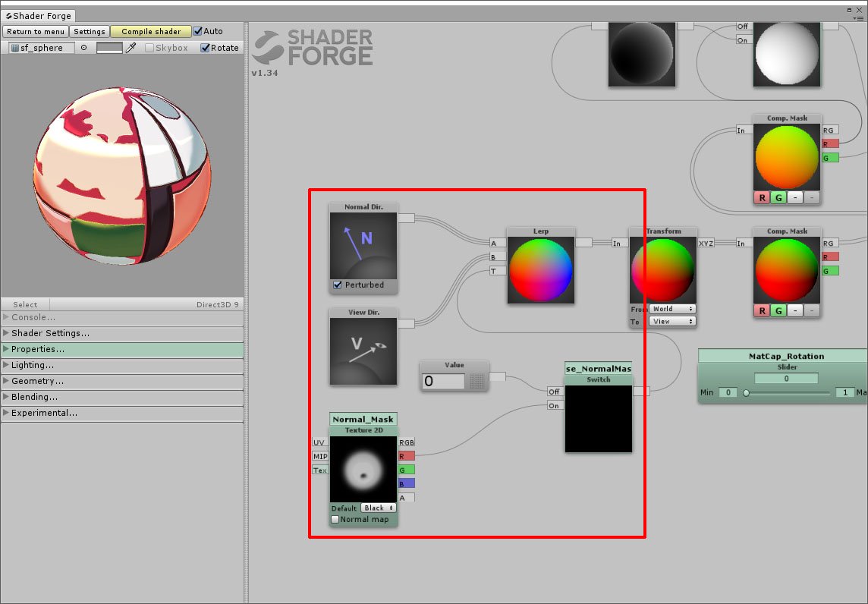Viewport: 868px width, 604px height.
Task: Toggle R channel on lower Comp. Mask node
Action: pos(762,310)
